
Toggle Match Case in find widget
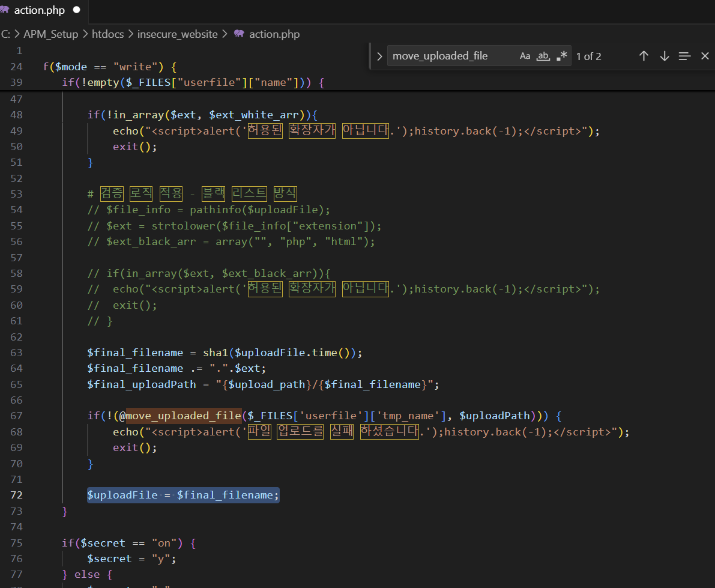pyautogui.click(x=525, y=56)
